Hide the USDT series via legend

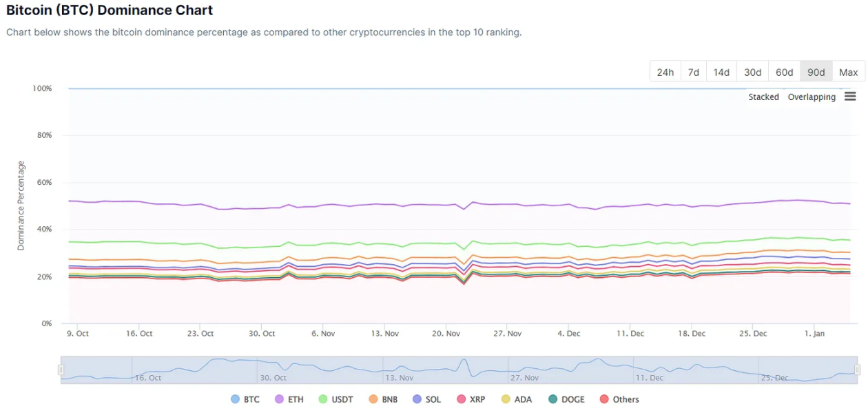click(x=323, y=399)
